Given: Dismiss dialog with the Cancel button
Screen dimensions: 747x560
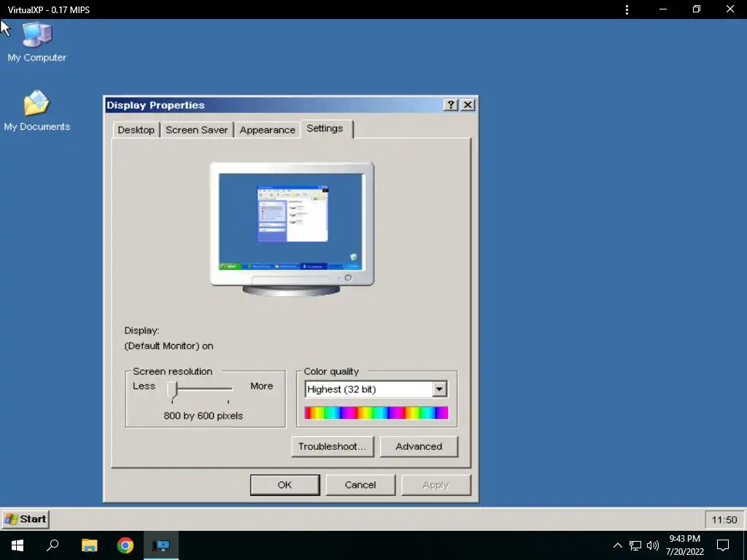Looking at the screenshot, I should coord(360,485).
